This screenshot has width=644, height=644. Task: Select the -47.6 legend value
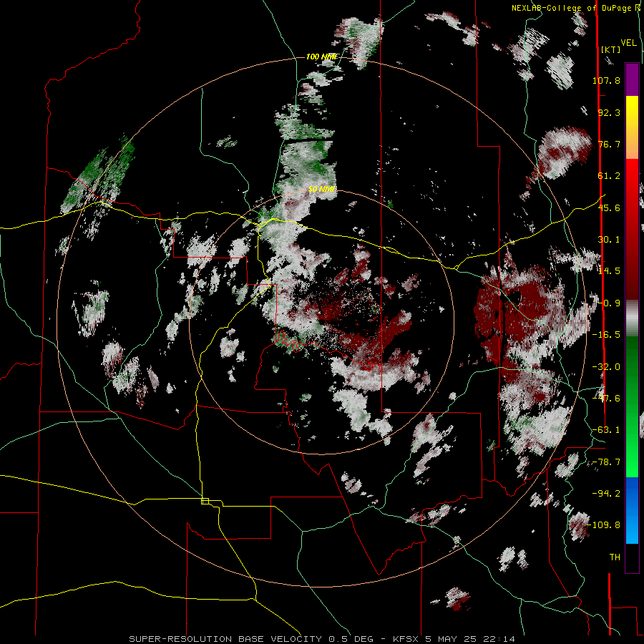click(x=606, y=399)
